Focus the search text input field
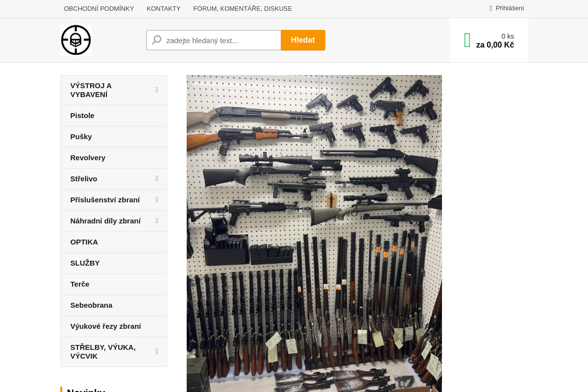Image resolution: width=588 pixels, height=392 pixels. (x=220, y=40)
